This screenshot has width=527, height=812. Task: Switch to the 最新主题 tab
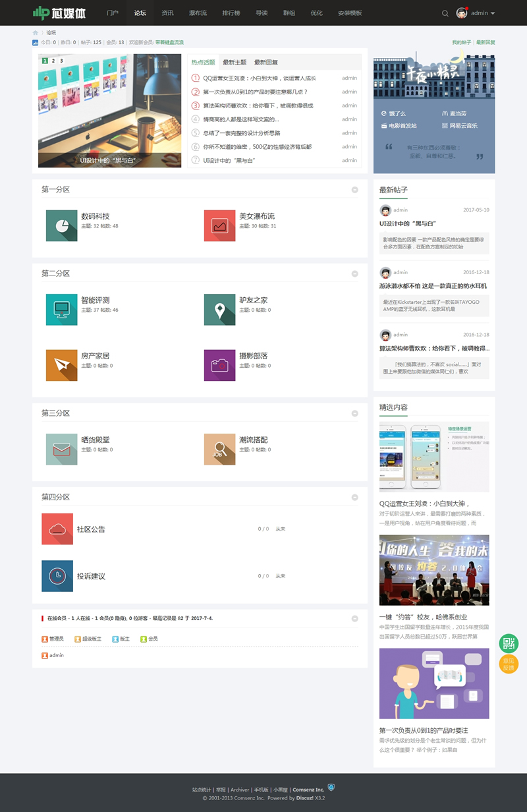[x=235, y=63]
